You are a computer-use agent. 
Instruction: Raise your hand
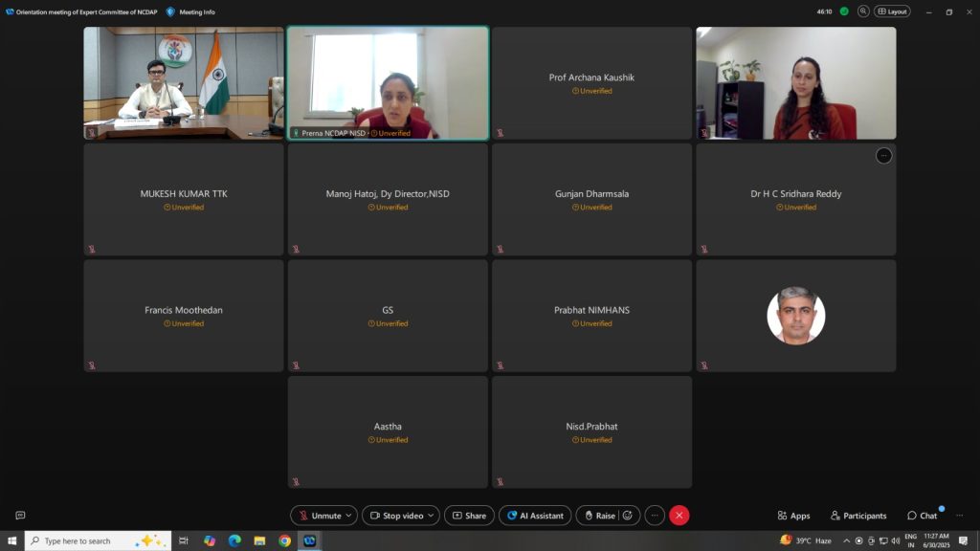click(599, 516)
